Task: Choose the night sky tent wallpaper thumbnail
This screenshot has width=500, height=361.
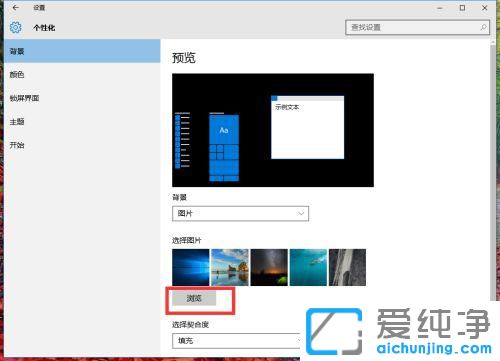Action: tap(269, 267)
